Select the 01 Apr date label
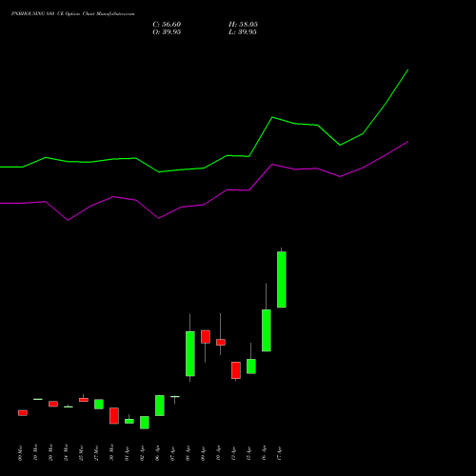 [x=127, y=453]
